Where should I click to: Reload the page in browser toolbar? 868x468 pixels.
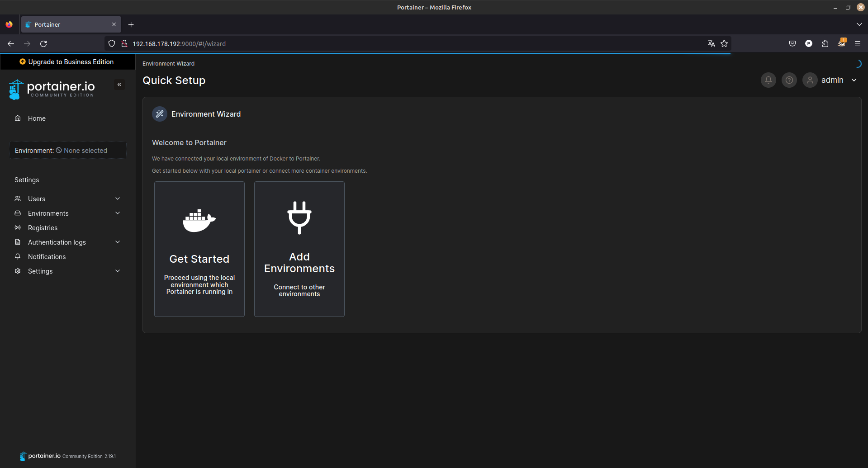43,43
